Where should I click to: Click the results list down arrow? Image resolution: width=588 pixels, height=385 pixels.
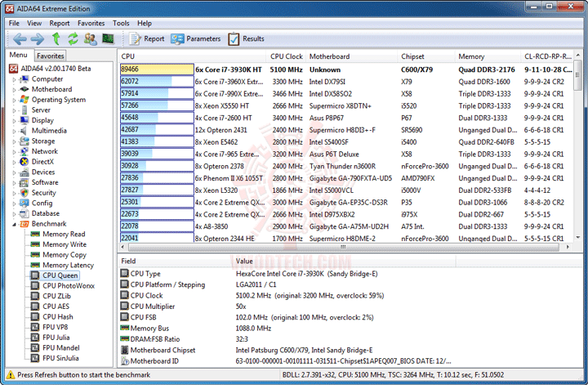pyautogui.click(x=578, y=237)
